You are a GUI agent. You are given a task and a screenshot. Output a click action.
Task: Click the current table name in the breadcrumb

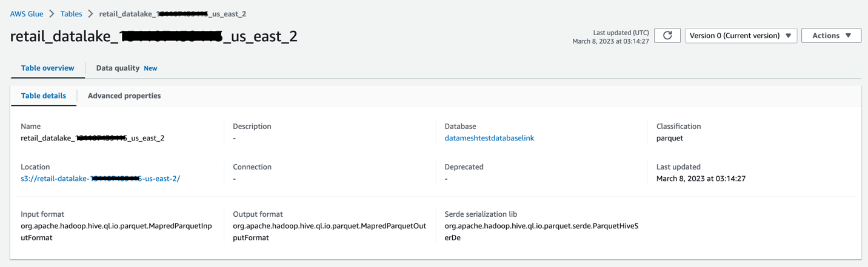[x=172, y=14]
